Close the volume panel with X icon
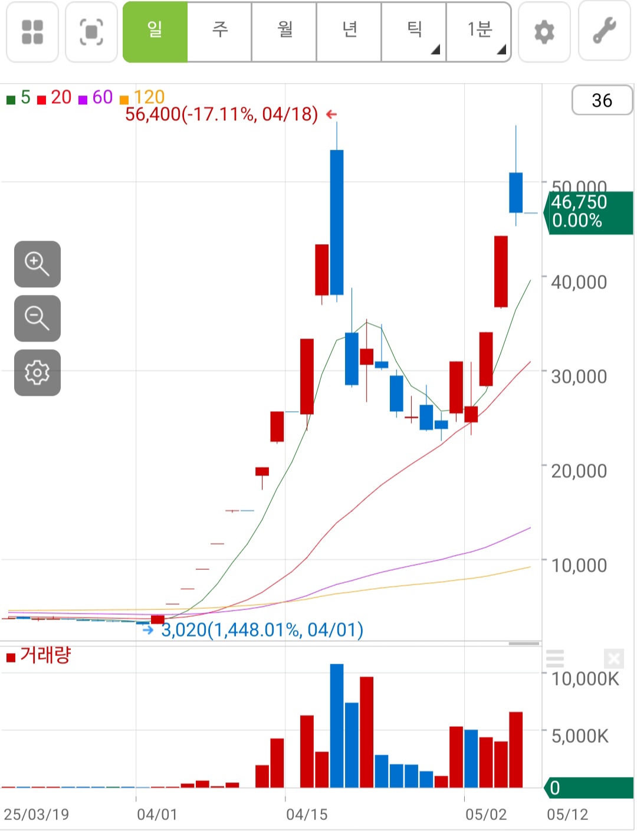Viewport: 637px width, 840px height. point(613,658)
